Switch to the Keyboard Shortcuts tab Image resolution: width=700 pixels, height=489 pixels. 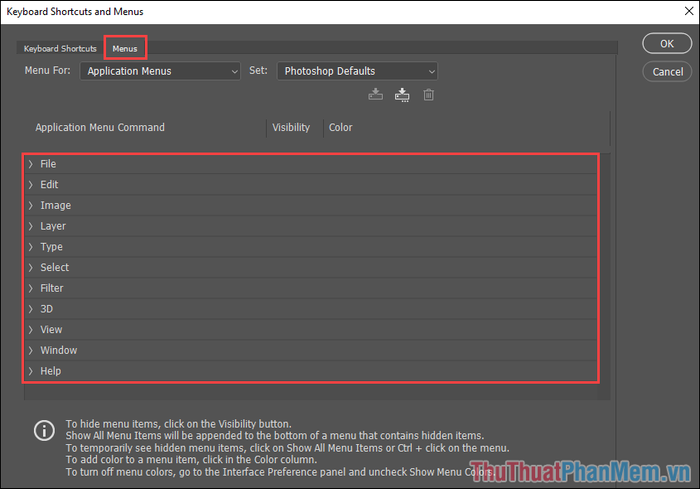click(60, 48)
